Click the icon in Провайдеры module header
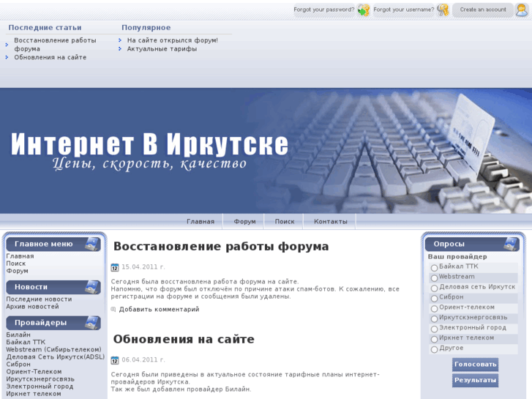 click(92, 323)
